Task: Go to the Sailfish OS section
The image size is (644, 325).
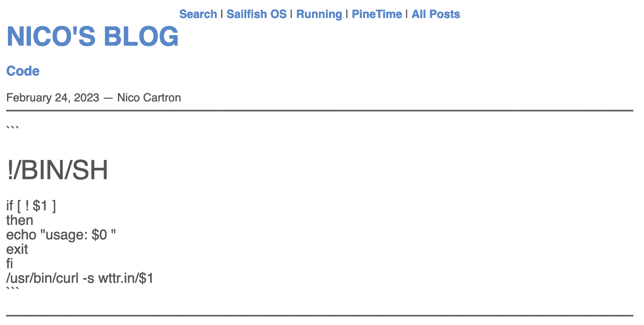Action: click(x=256, y=14)
